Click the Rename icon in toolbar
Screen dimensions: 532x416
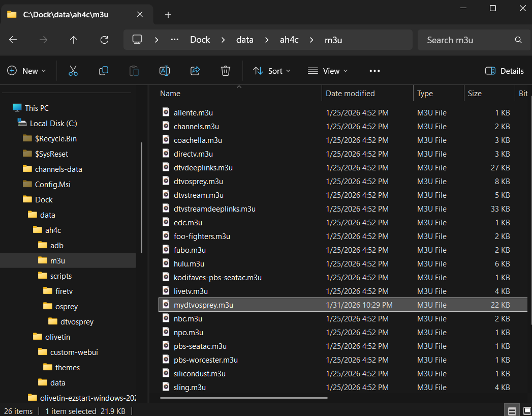tap(165, 71)
